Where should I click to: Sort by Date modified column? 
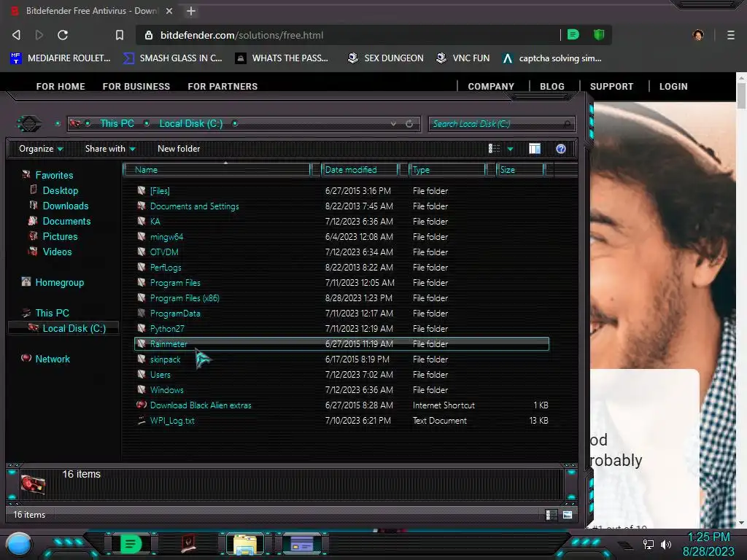(360, 170)
